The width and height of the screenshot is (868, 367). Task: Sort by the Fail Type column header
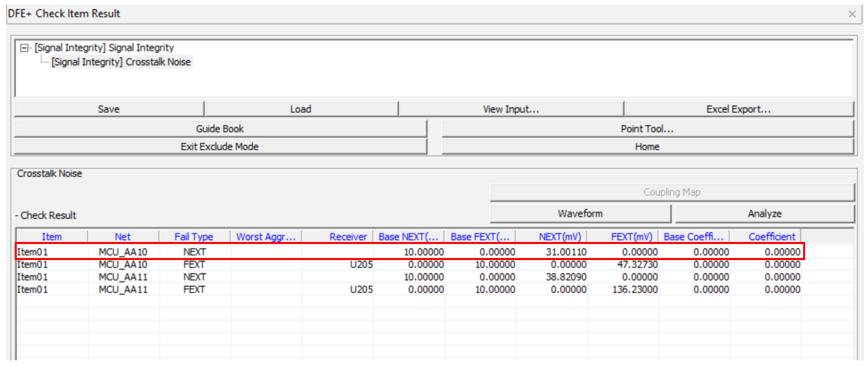click(194, 237)
